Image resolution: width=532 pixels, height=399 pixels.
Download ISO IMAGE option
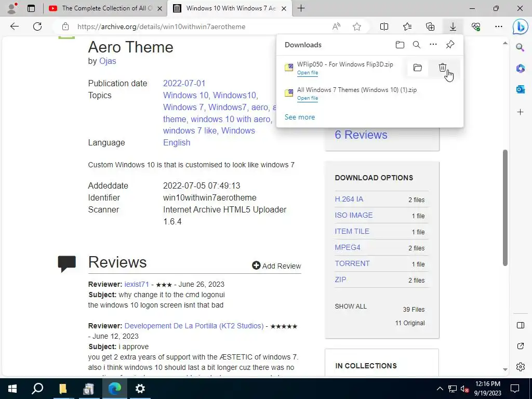pos(353,215)
